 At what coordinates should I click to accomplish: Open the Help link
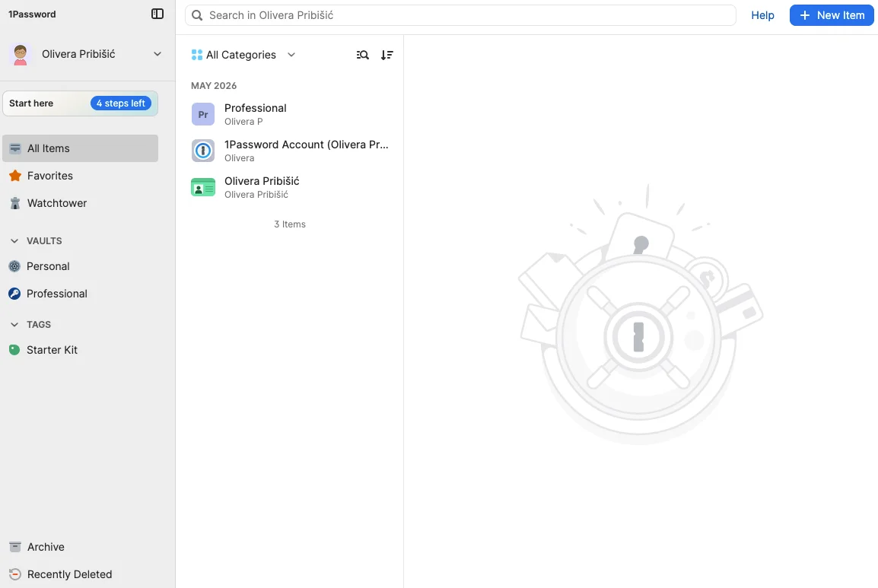[x=762, y=15]
